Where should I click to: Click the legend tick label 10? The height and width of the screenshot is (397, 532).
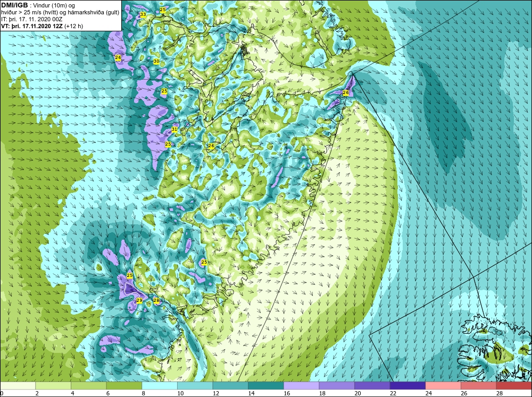click(x=180, y=393)
